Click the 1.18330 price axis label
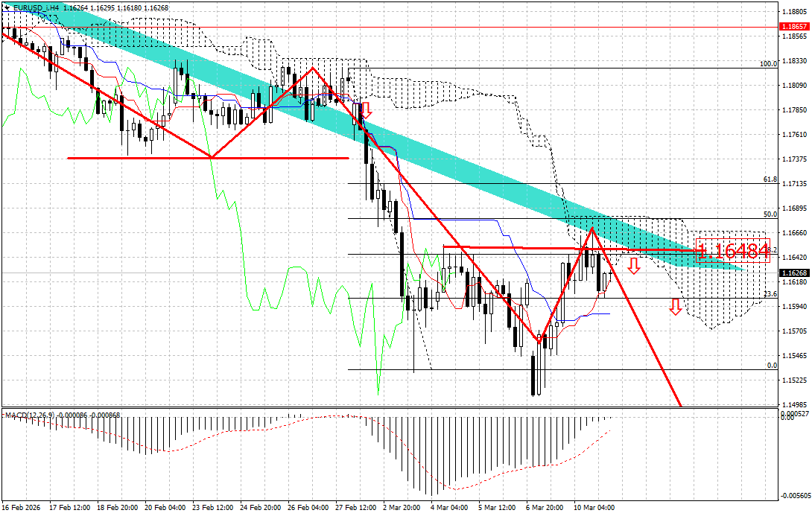The height and width of the screenshot is (516, 812). 795,60
